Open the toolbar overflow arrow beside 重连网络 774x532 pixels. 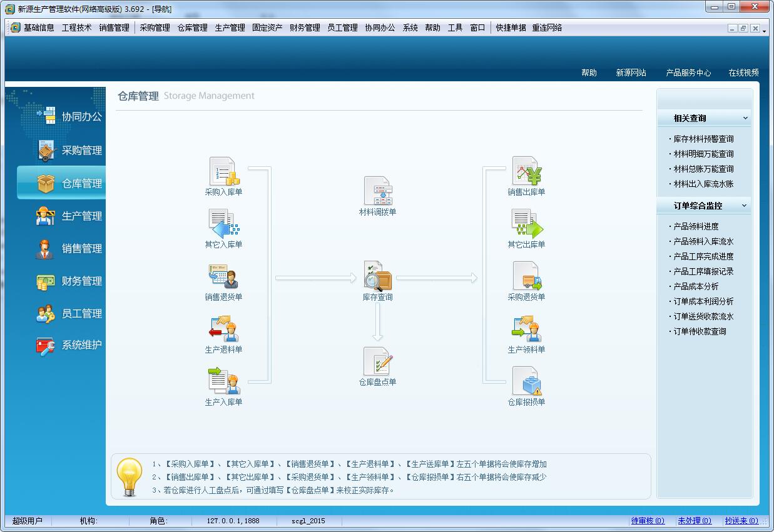(x=764, y=31)
